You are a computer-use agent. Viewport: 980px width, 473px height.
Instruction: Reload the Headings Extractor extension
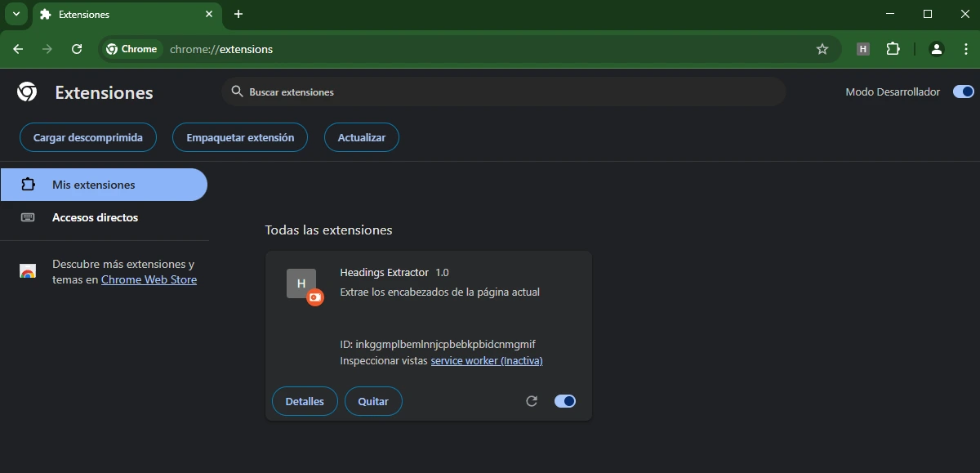[532, 401]
